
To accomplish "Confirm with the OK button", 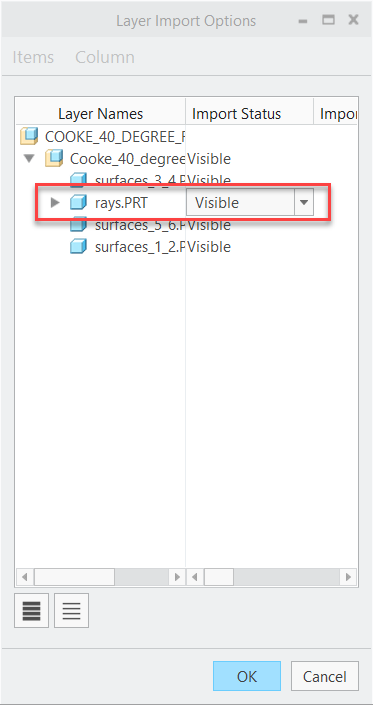I will (x=247, y=676).
